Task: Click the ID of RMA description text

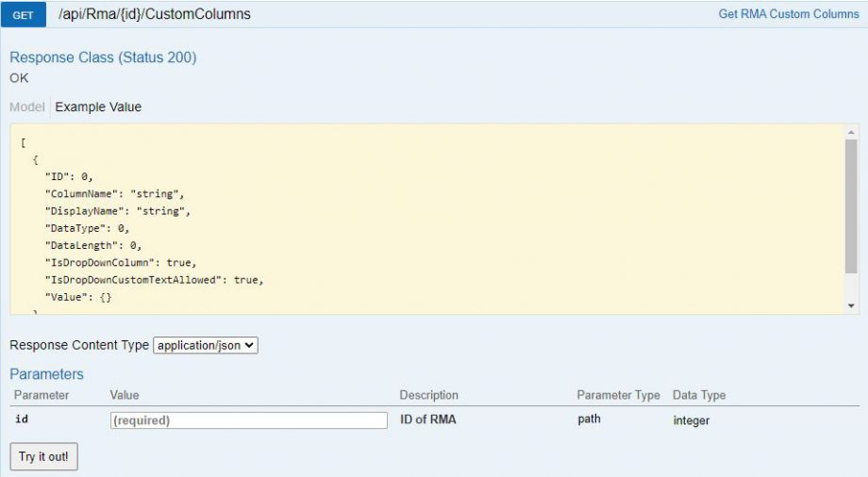Action: tap(428, 419)
